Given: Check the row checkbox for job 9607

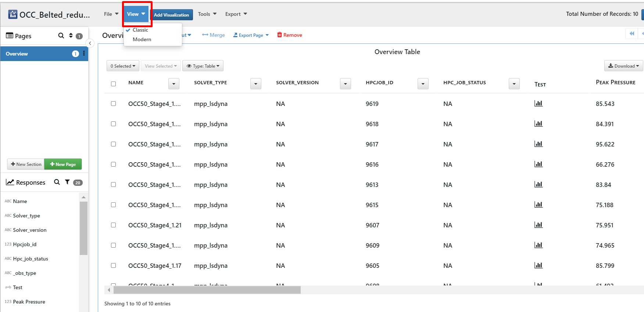Looking at the screenshot, I should point(114,225).
